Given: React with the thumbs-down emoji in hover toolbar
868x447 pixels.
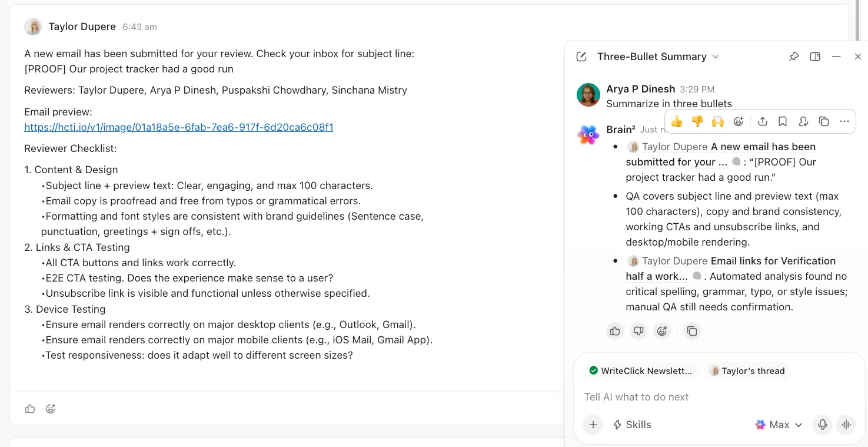Looking at the screenshot, I should [x=697, y=121].
